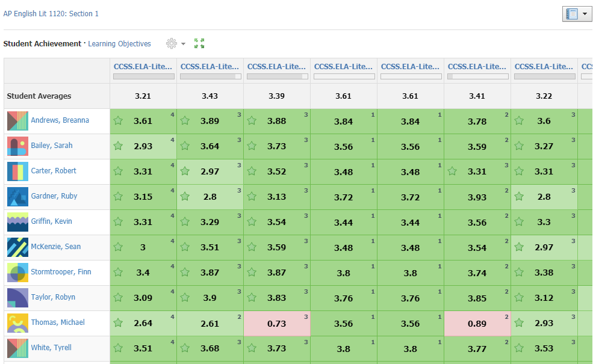This screenshot has width=593, height=364.
Task: Open dropdown arrow beside notebook icon
Action: coord(585,14)
